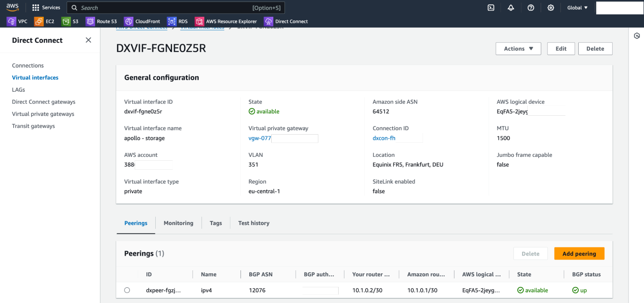Click the search magnifier icon
The width and height of the screenshot is (644, 303).
pyautogui.click(x=74, y=8)
